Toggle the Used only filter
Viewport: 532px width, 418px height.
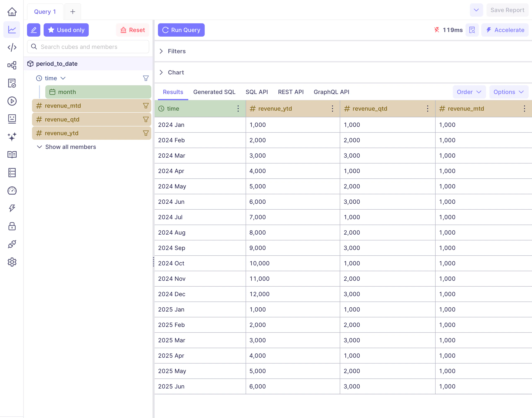point(66,30)
